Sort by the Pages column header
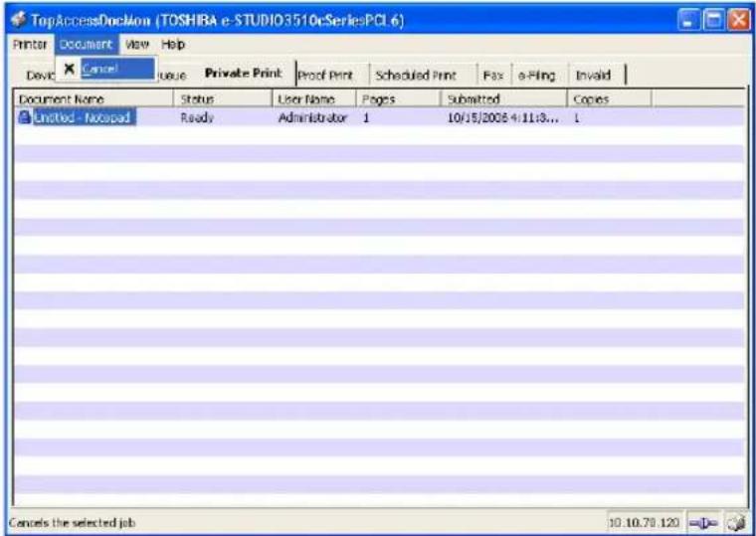Screen dimensions: 756x536 [398, 99]
